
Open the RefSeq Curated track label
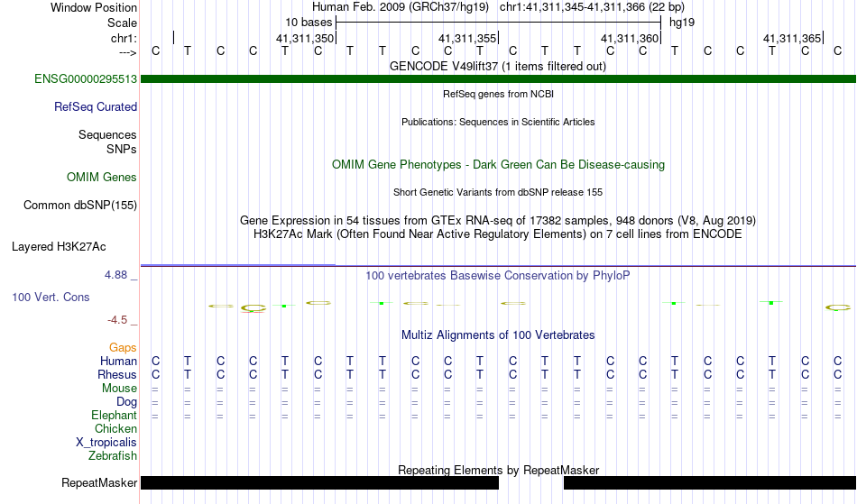click(x=95, y=107)
